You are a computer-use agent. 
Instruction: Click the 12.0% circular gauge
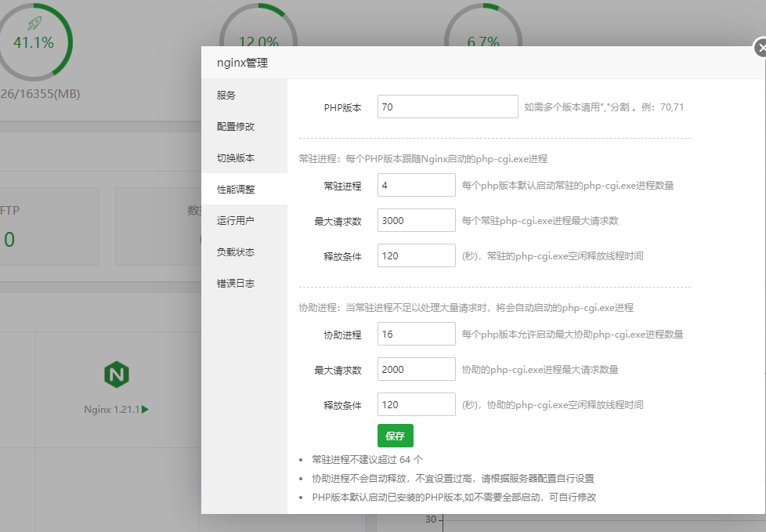tap(258, 25)
